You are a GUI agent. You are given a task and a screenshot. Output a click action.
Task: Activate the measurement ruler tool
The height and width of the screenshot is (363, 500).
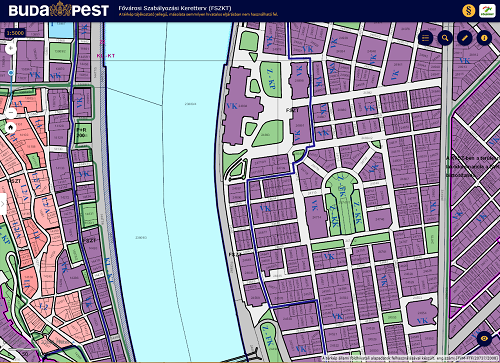(x=465, y=38)
